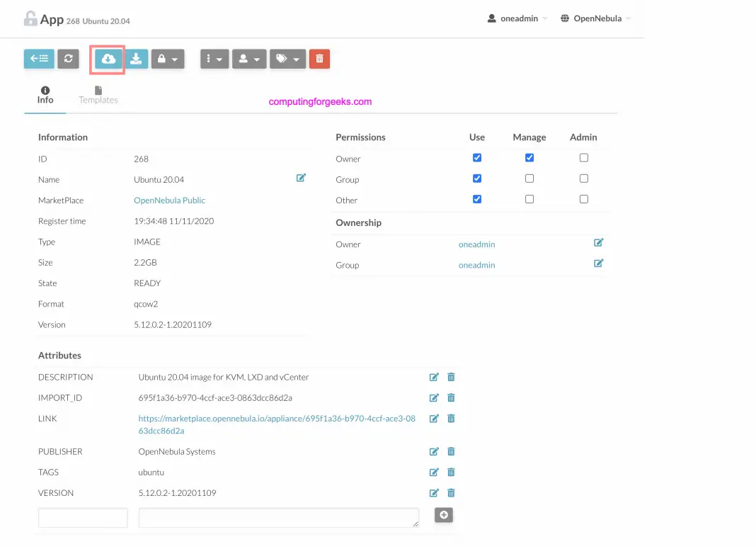Click the empty attribute name input field

tap(83, 517)
